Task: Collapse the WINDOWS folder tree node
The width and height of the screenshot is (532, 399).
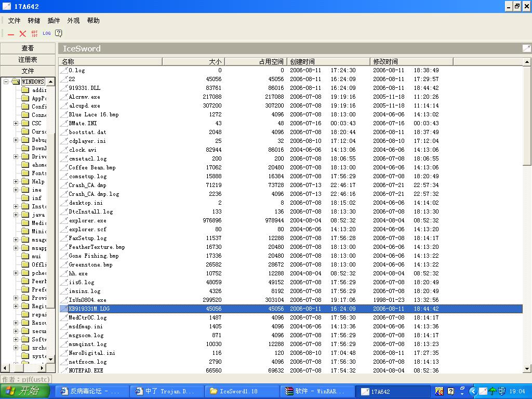Action: (6, 82)
